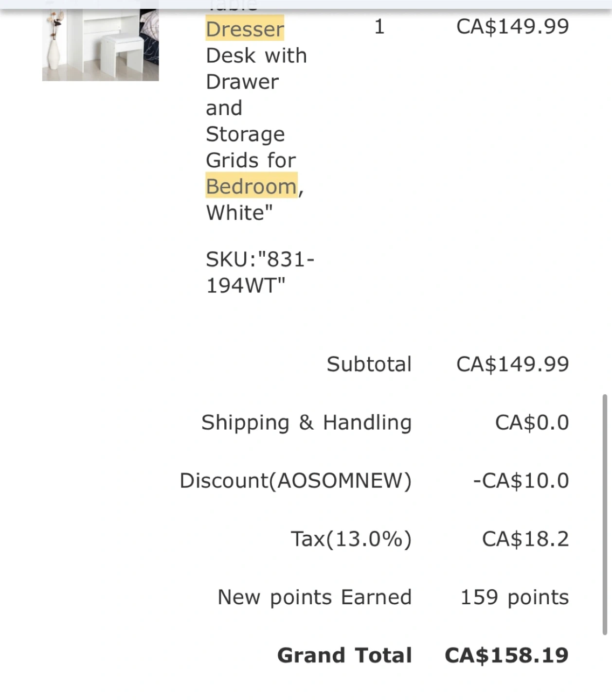Click the Shipping & Handling label
The height and width of the screenshot is (700, 612).
point(306,422)
